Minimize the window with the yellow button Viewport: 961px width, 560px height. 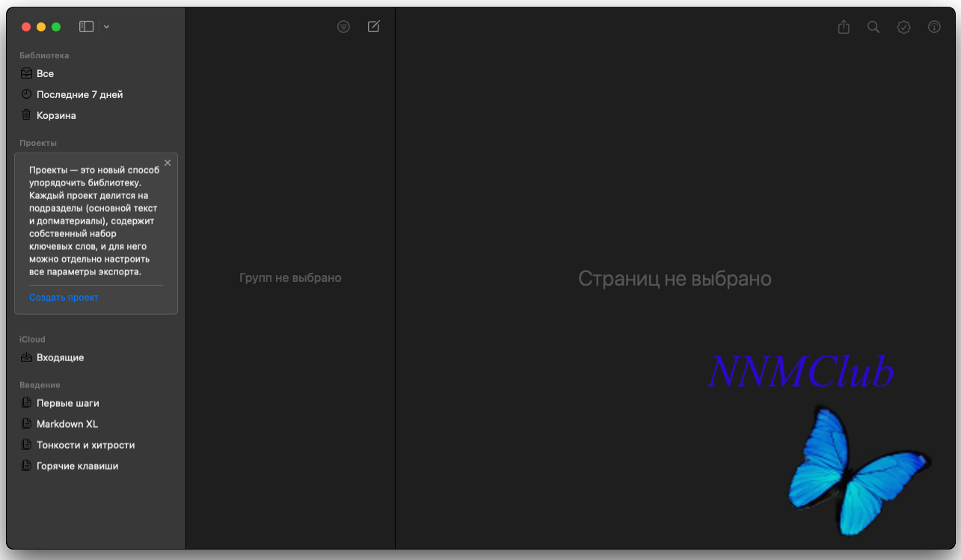click(41, 27)
